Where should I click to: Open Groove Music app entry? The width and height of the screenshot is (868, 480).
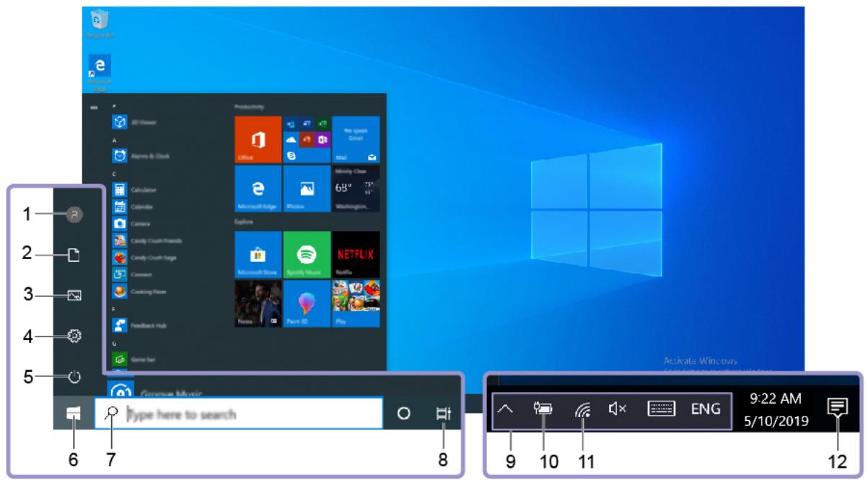tap(155, 393)
